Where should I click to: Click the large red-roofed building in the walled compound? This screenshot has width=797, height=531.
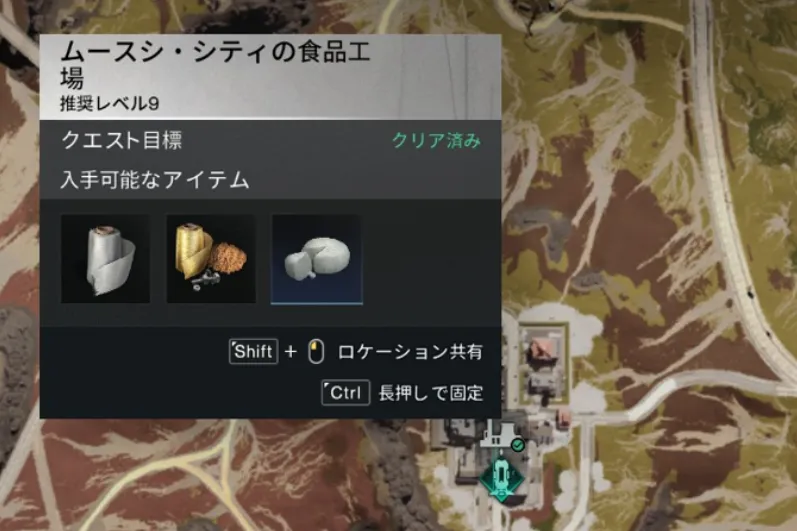click(x=541, y=353)
